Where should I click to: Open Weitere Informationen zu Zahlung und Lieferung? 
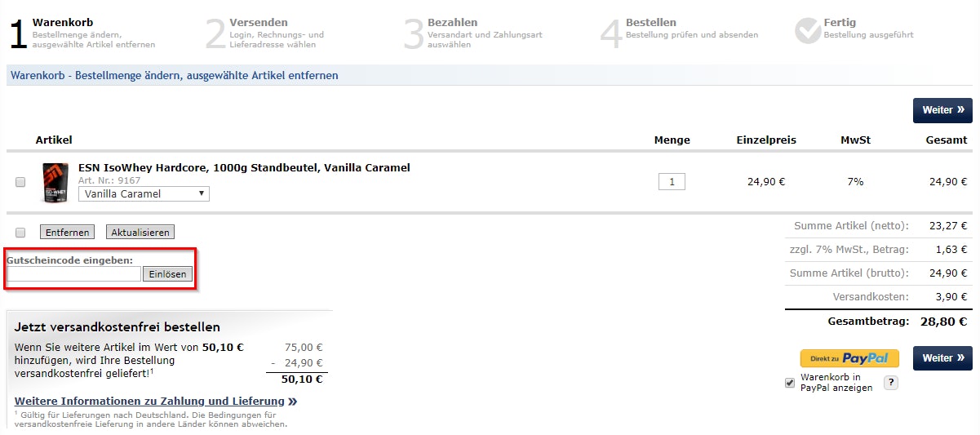155,402
